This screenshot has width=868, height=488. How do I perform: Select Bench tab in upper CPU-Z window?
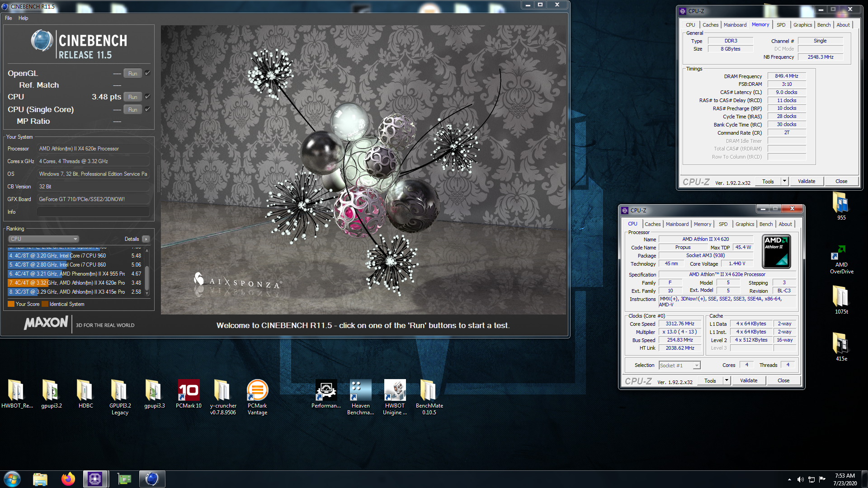point(824,25)
